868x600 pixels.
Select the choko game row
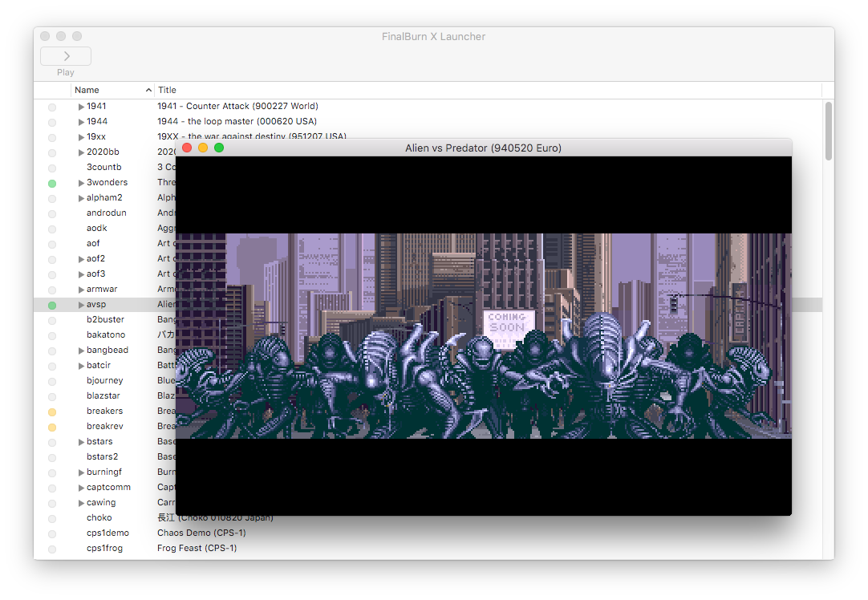click(99, 517)
